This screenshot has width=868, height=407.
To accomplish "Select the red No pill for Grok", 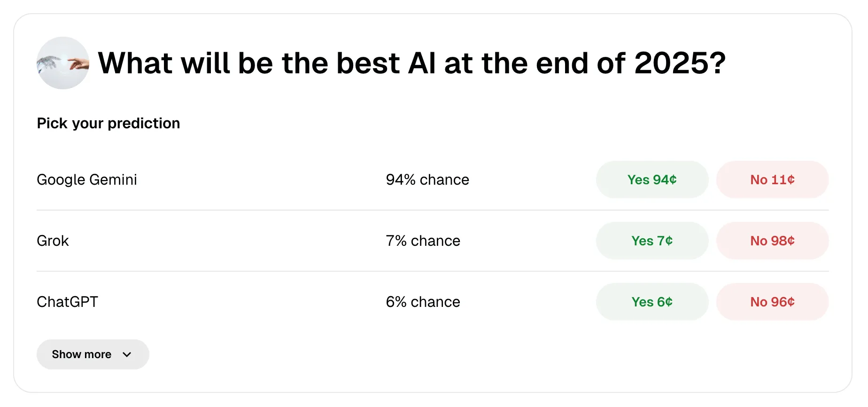I will click(x=772, y=241).
